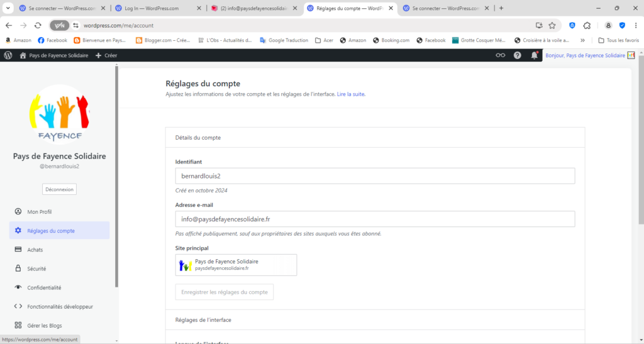Screen dimensions: 644x344
Task: Click the Créer plus button
Action: (106, 55)
